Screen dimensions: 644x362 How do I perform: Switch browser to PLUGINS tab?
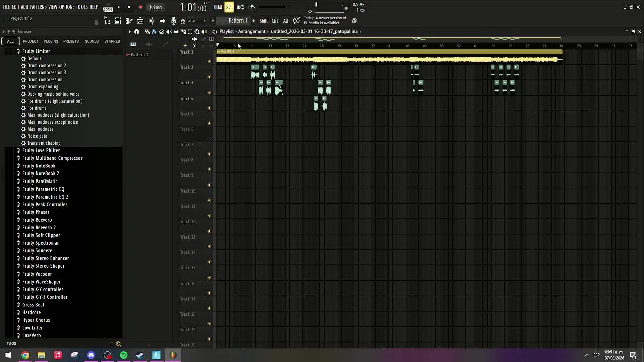pos(51,41)
